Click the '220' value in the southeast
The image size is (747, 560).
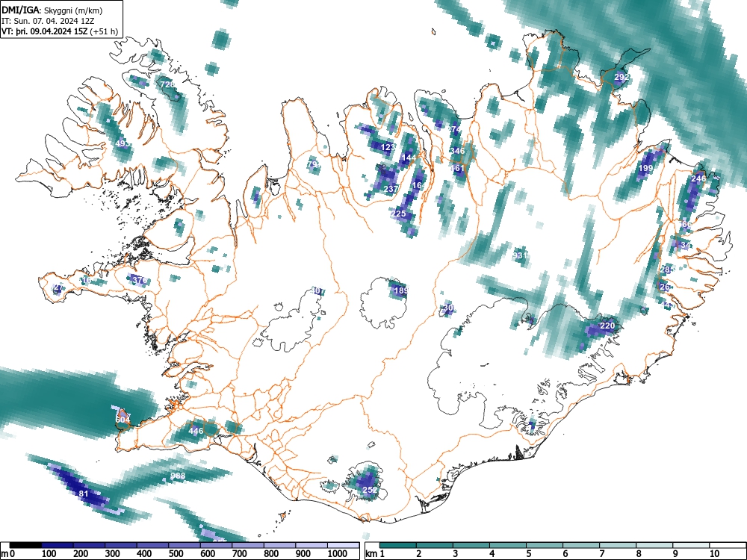coord(607,326)
